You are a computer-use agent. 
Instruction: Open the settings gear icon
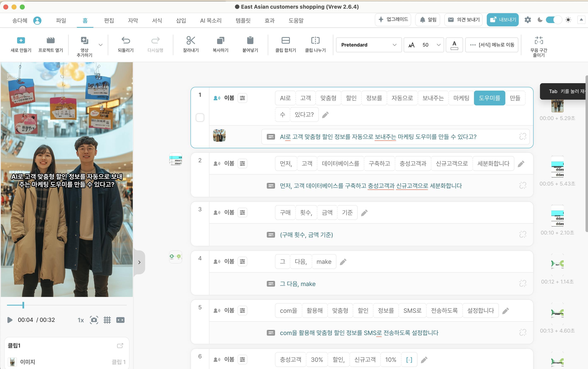click(x=527, y=20)
